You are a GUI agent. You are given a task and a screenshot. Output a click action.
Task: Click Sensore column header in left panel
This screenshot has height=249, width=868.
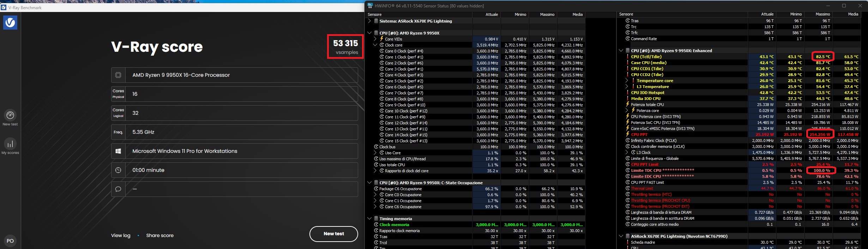419,14
